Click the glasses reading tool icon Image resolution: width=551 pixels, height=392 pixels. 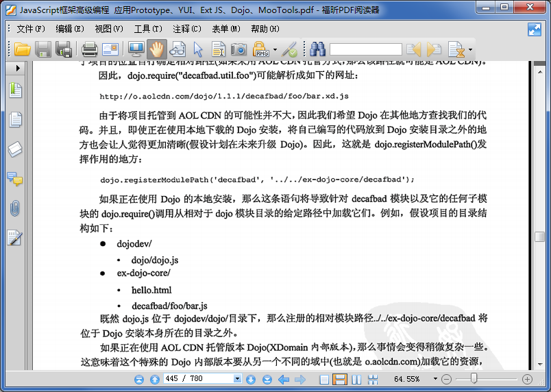click(177, 49)
